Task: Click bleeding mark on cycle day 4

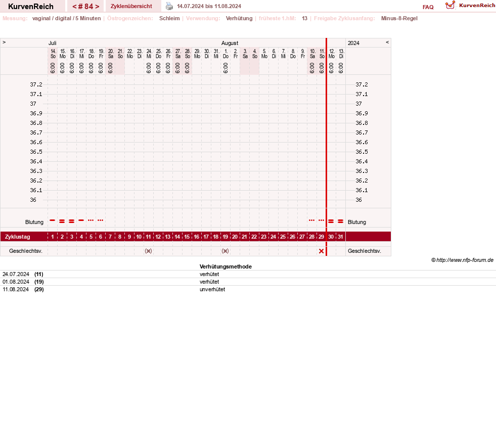Action: point(81,220)
